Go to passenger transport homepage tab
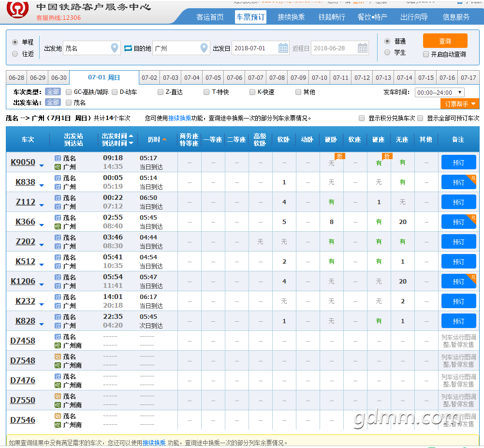 pos(210,17)
